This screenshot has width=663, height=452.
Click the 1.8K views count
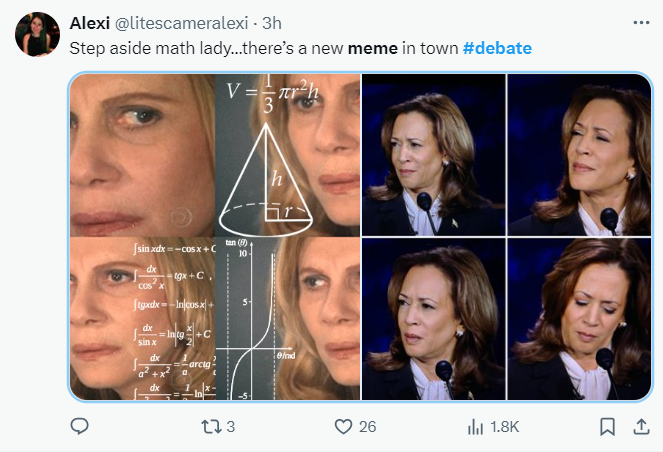[505, 427]
